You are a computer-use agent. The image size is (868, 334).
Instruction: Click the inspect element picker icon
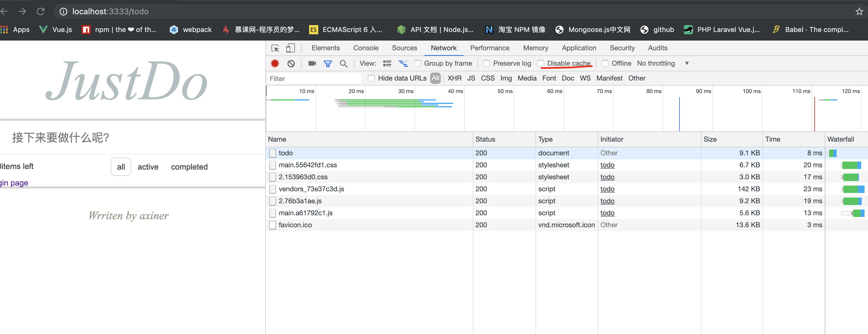tap(275, 48)
